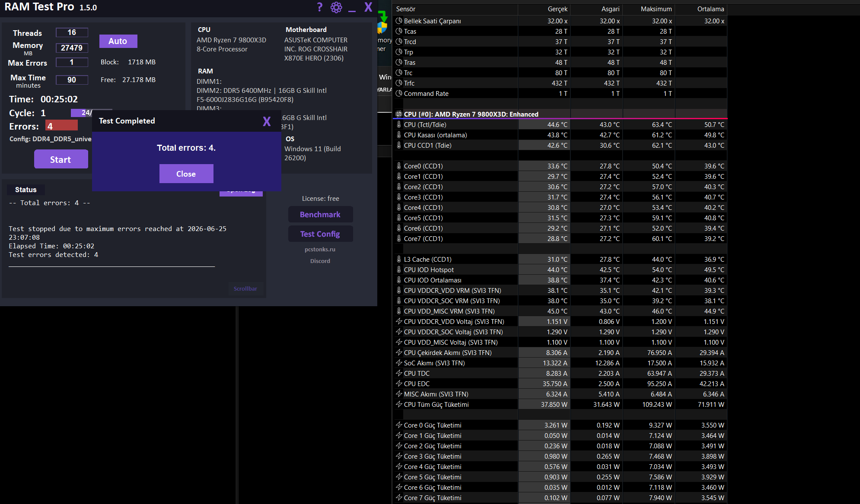This screenshot has width=860, height=504.
Task: Select the Core7 (CCD1) thermometer icon
Action: (399, 238)
